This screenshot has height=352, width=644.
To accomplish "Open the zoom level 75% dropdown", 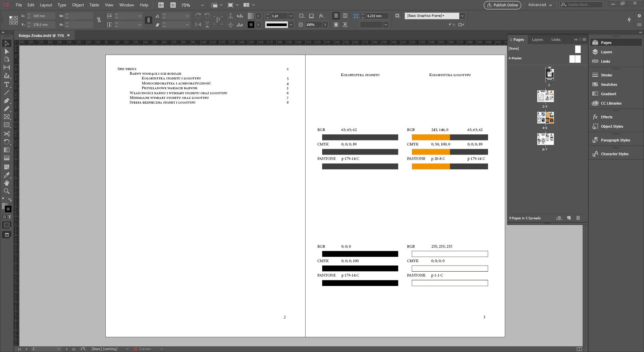I will tap(202, 5).
